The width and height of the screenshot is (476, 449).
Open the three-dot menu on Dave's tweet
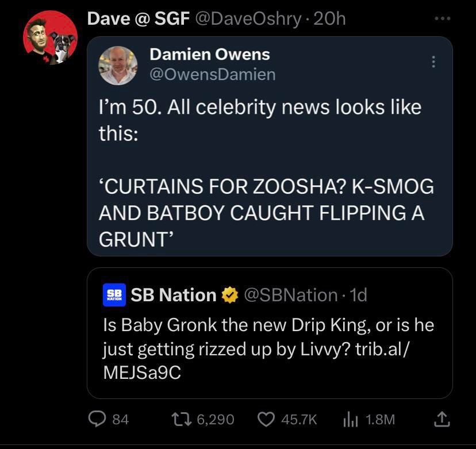(x=443, y=17)
